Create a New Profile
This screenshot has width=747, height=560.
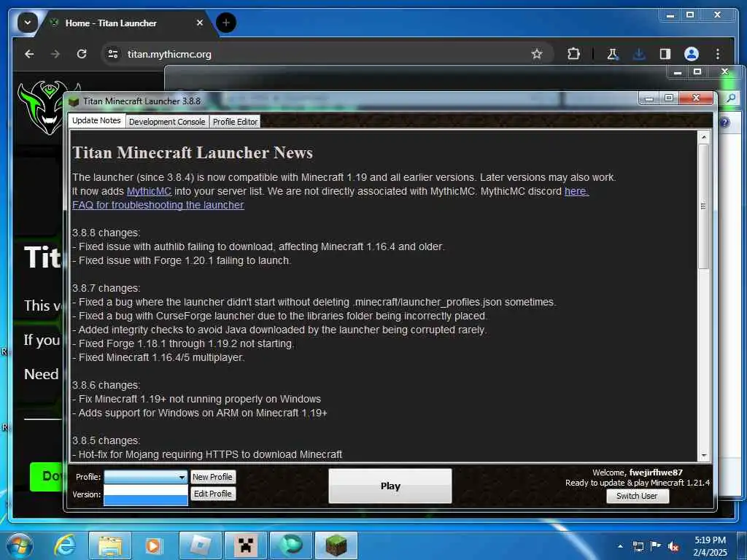pos(212,477)
